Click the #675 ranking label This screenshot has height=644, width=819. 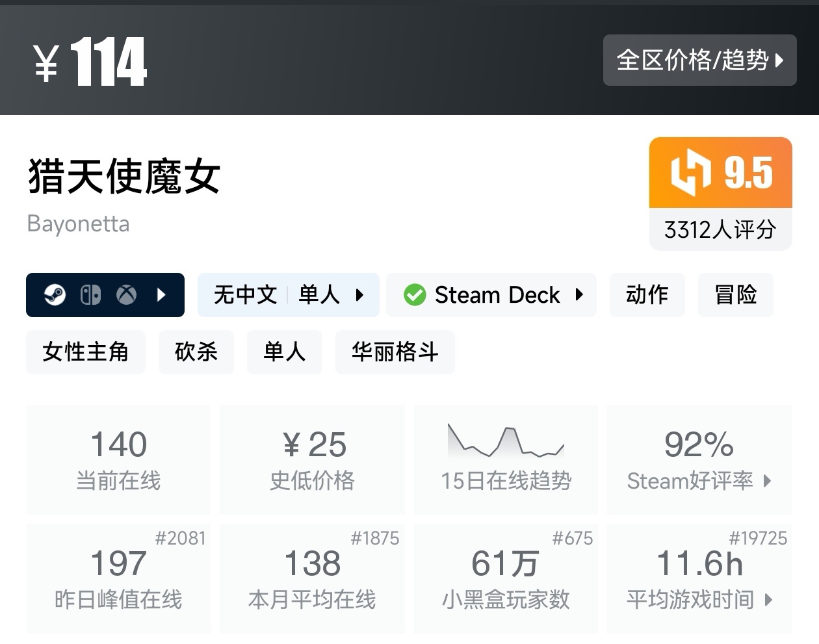coord(572,538)
